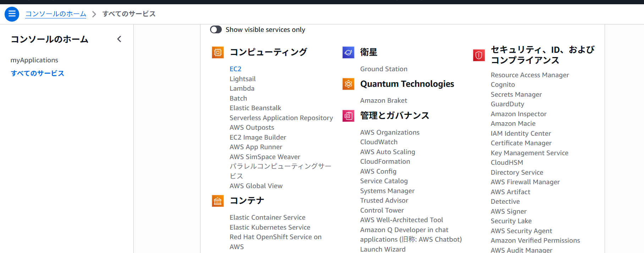Open myApplications in the sidebar
Image resolution: width=644 pixels, height=253 pixels.
(x=34, y=60)
